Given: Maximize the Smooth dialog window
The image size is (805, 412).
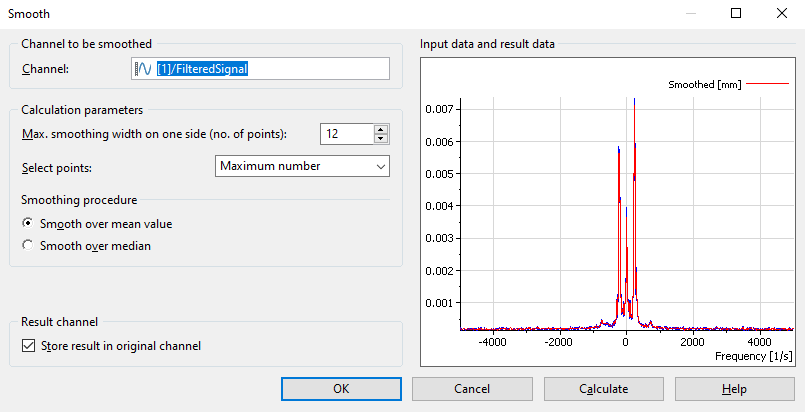Looking at the screenshot, I should (736, 14).
